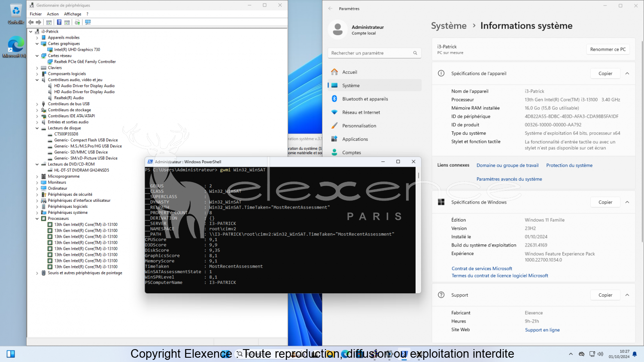This screenshot has width=644, height=362.
Task: Click the Personnalisation paintbrush icon
Action: coord(334,126)
